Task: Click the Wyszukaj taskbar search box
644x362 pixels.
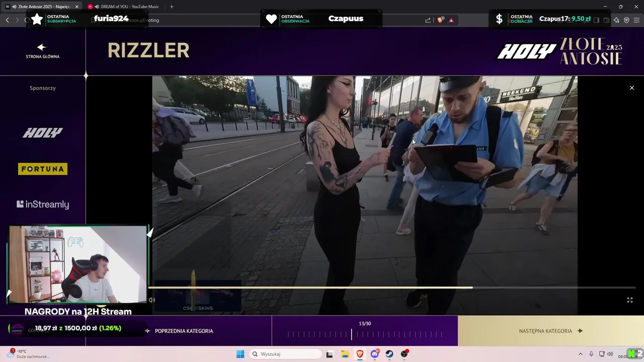Action: click(286, 354)
